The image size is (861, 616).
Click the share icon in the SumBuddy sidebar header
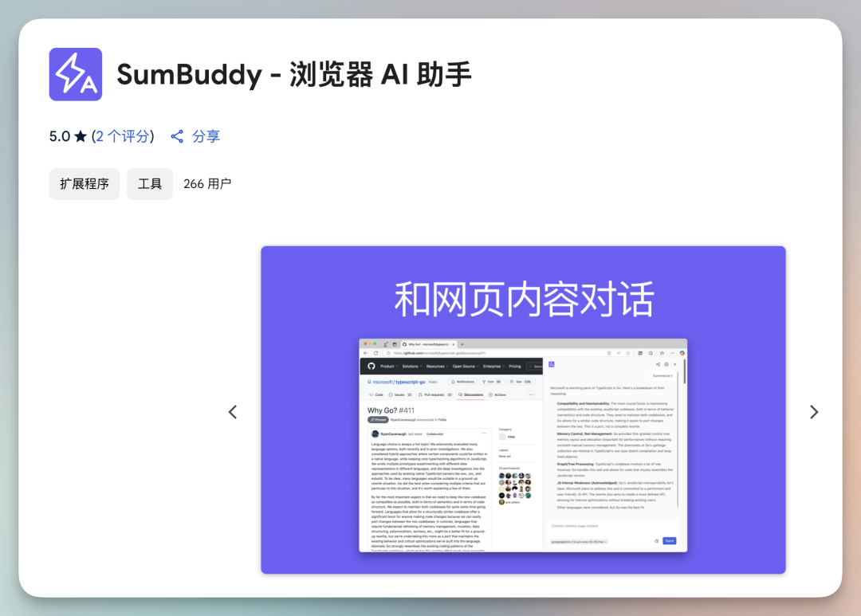click(658, 364)
